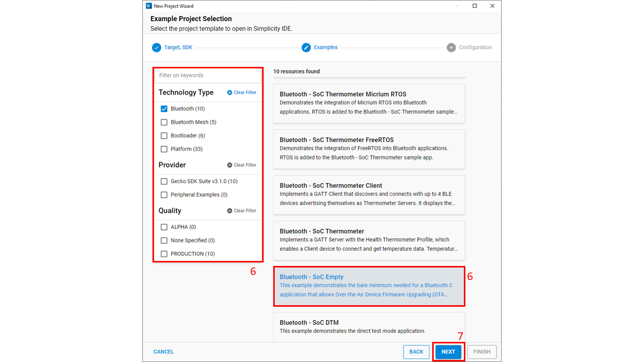Uncheck the Bluetooth (10) checkbox

click(x=164, y=109)
